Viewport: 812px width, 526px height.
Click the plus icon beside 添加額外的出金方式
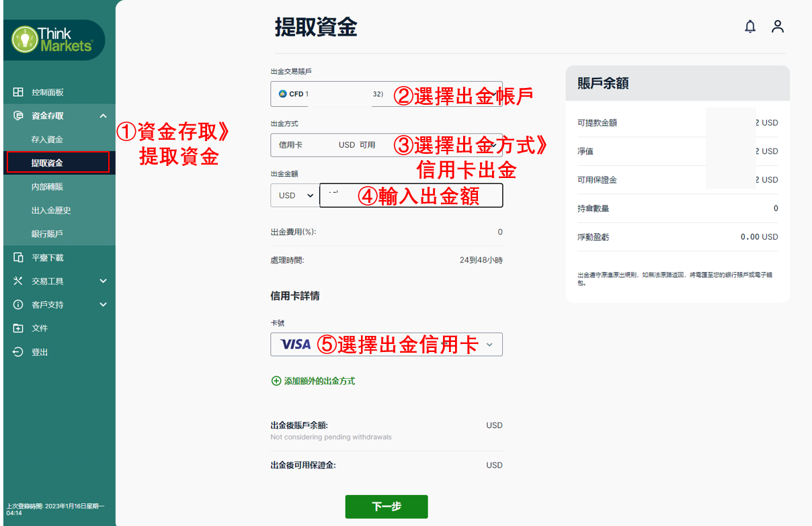pos(276,381)
